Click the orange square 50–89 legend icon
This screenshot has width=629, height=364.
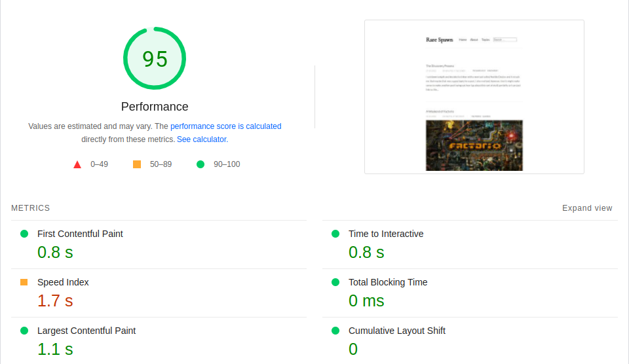pyautogui.click(x=137, y=164)
